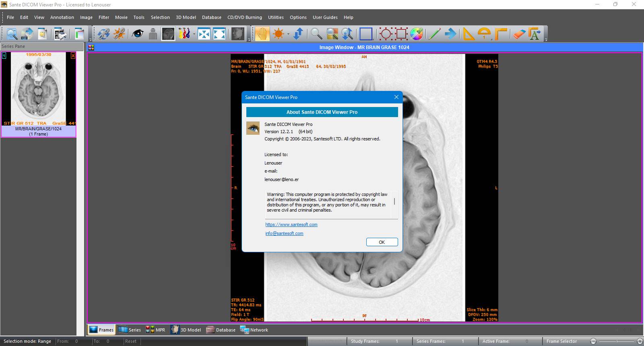The height and width of the screenshot is (346, 644).
Task: Click the shrink-to-fit window arrows icon
Action: pos(204,34)
